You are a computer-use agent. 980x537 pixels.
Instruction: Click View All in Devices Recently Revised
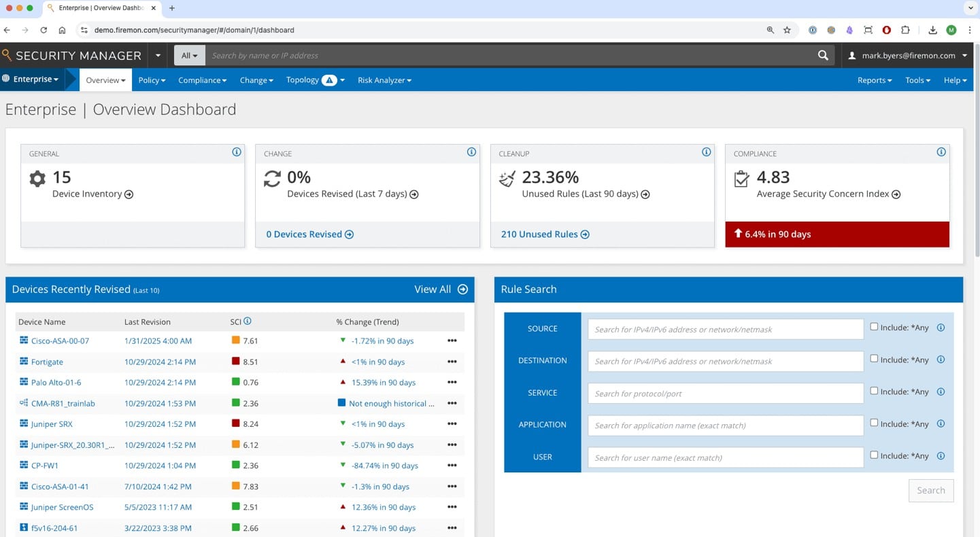[x=433, y=289]
